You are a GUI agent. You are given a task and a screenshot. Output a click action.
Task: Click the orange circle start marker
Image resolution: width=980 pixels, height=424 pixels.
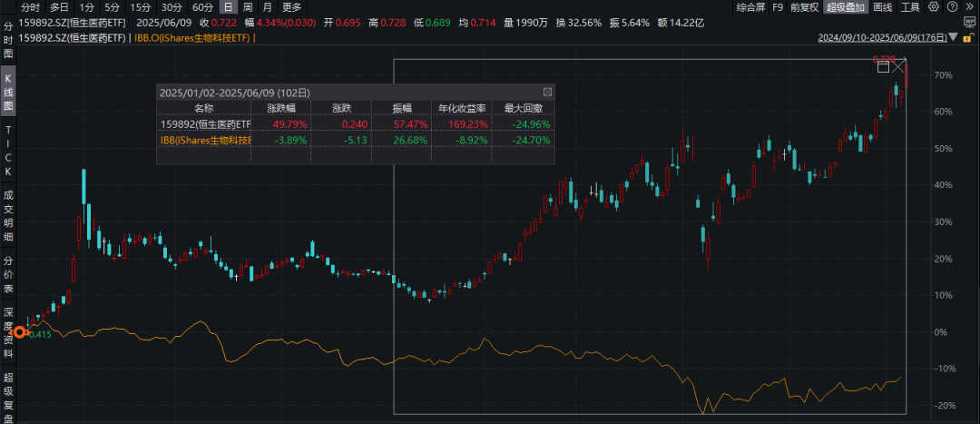19,332
